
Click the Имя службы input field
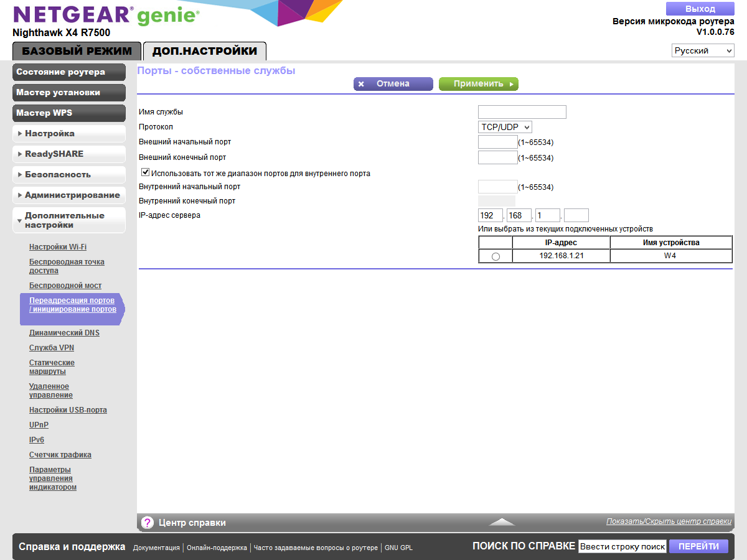(x=522, y=112)
